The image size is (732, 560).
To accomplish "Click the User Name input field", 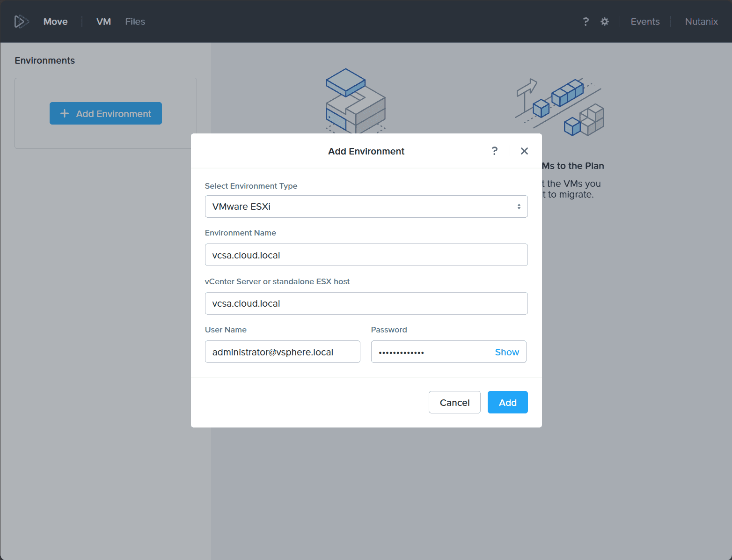I will click(x=283, y=352).
